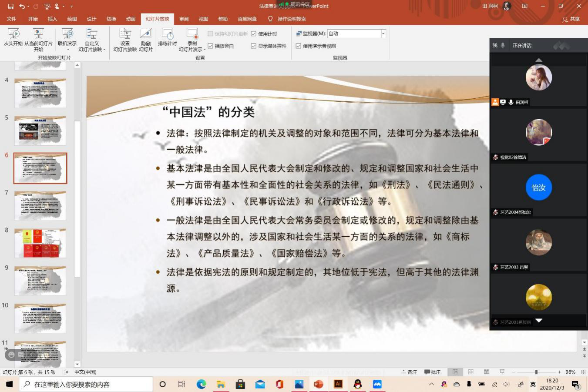Toggle Play Narrations (播放旁白) checkbox
The width and height of the screenshot is (588, 392).
click(211, 46)
